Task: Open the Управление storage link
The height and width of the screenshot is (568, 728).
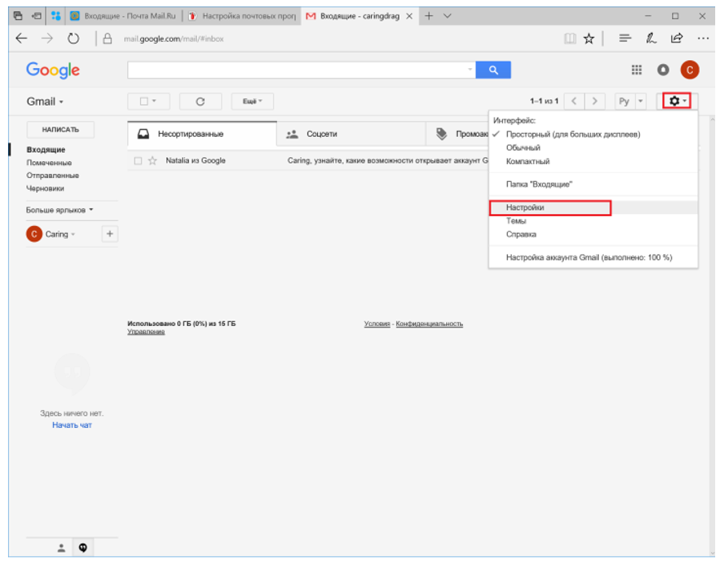Action: (147, 332)
